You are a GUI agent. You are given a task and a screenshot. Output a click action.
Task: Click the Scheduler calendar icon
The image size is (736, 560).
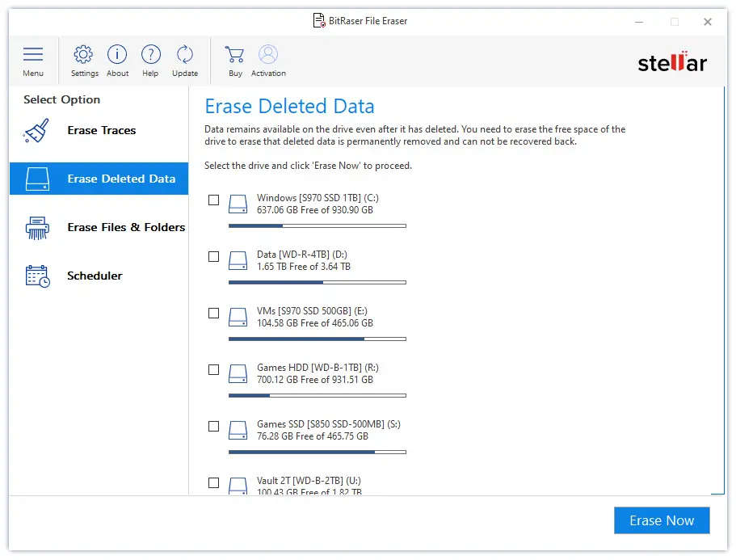pyautogui.click(x=37, y=276)
